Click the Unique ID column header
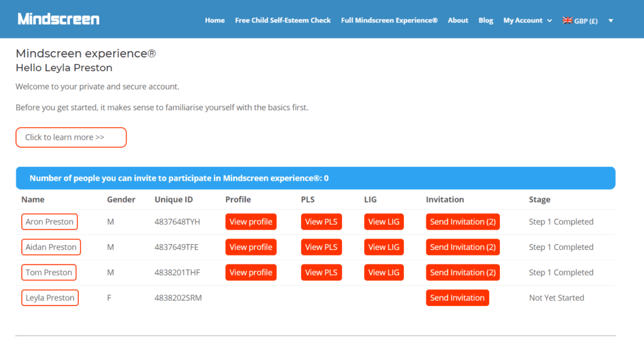 point(174,200)
